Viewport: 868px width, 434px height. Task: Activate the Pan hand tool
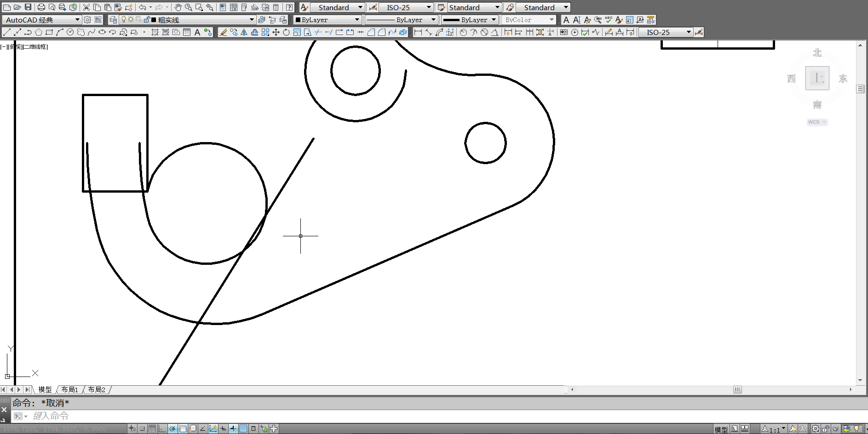pos(178,7)
